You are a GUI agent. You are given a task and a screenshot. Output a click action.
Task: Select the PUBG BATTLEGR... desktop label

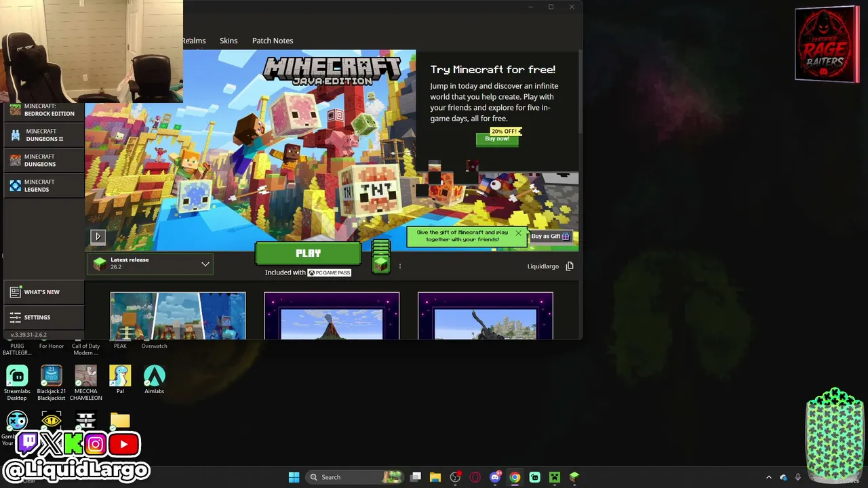[x=17, y=350]
